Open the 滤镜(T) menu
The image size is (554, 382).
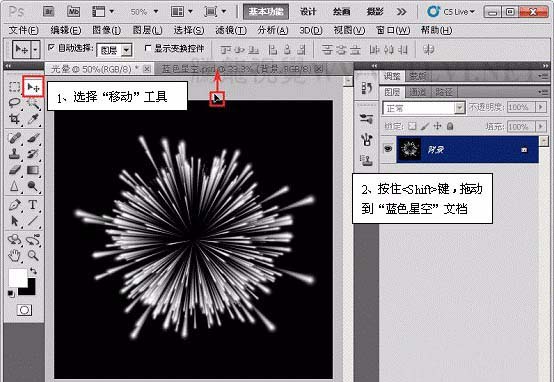(x=231, y=30)
